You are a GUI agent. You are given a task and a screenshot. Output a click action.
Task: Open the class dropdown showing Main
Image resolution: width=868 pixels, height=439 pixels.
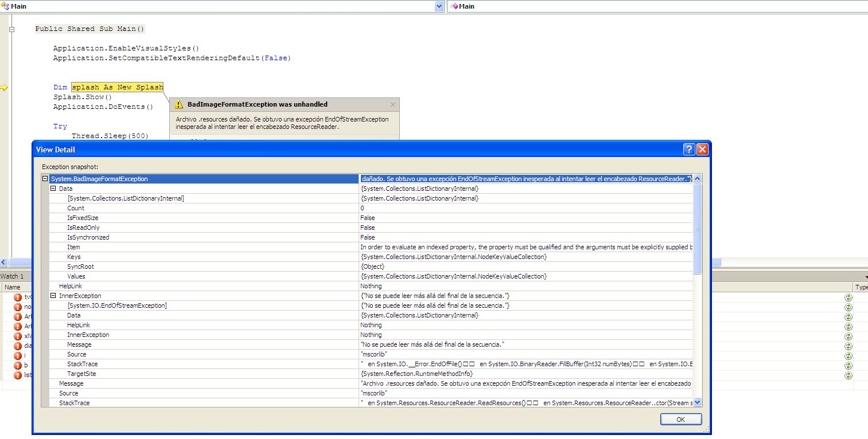[x=439, y=6]
